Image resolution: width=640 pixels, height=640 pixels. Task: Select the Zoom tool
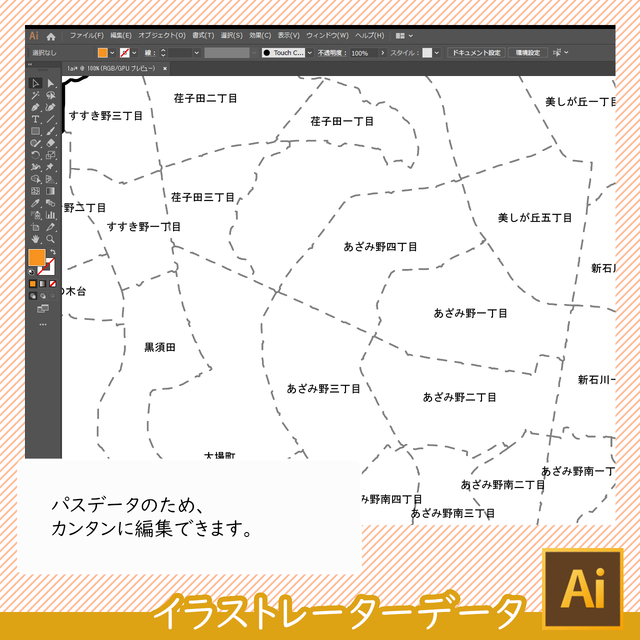tap(51, 239)
